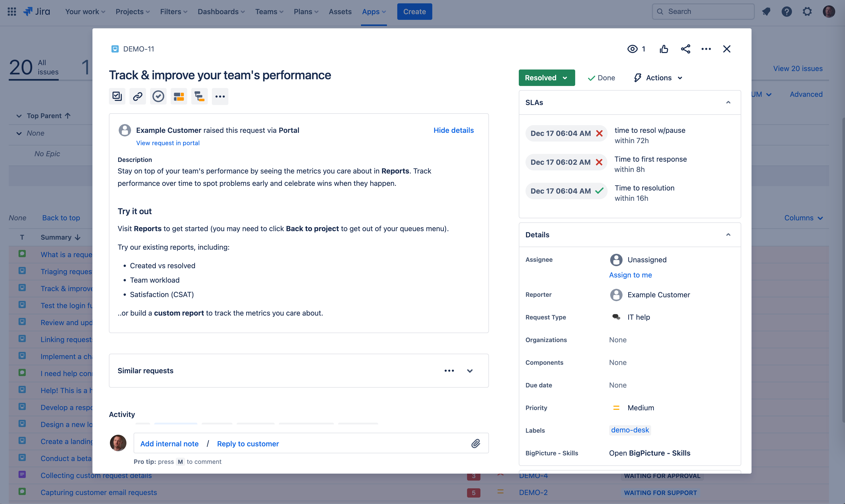Focus the Search field

(x=703, y=12)
